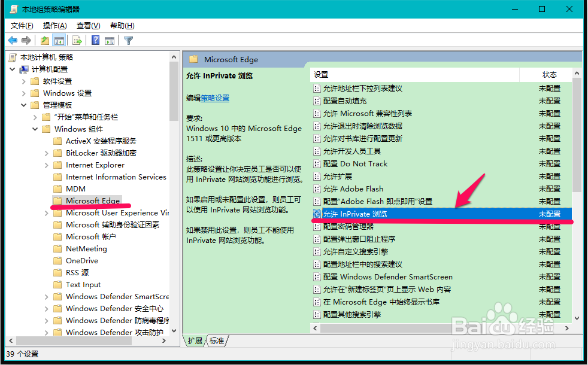Screen dimensions: 588x365
Task: Collapse the 计算机配置 tree node
Action: 12,69
